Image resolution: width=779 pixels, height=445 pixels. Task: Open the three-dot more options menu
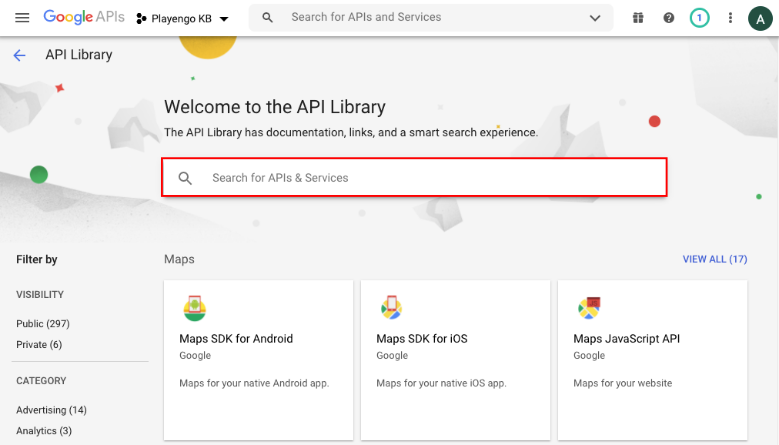(x=730, y=18)
